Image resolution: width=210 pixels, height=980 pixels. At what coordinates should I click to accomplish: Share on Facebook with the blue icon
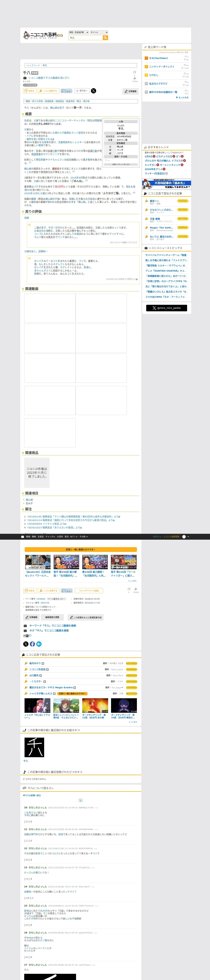coord(32,644)
